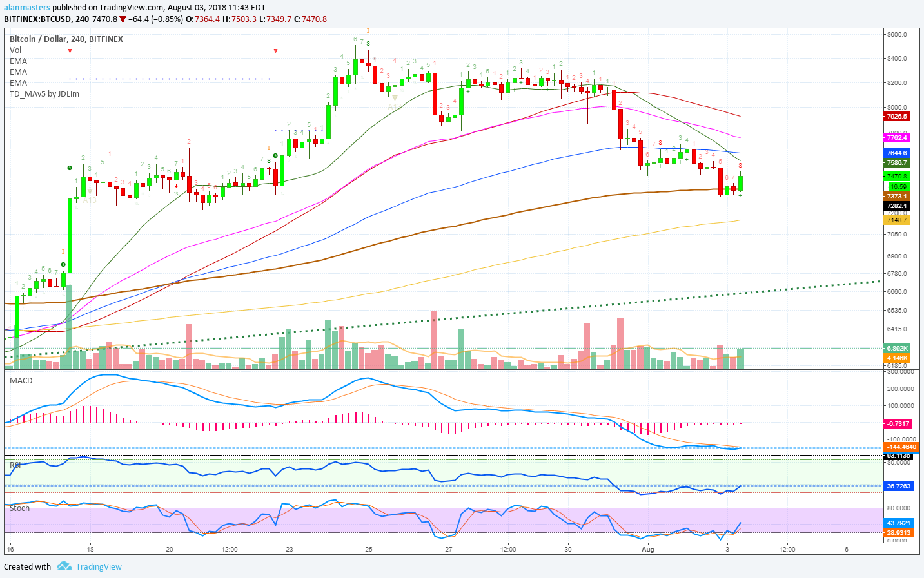Click the 43.7921 Stoch value tag
Image resolution: width=924 pixels, height=578 pixels.
(898, 523)
